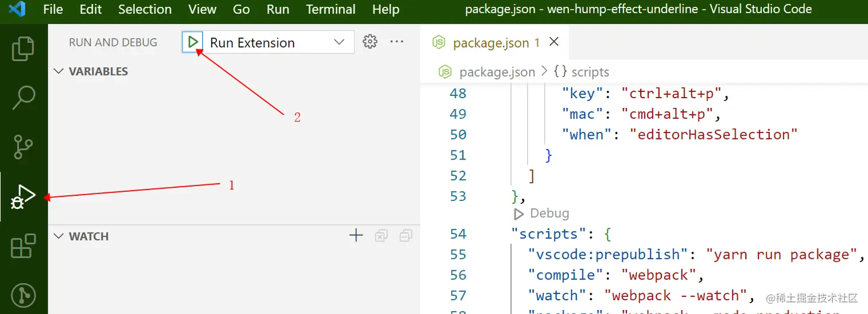Open the Extensions view
This screenshot has width=868, height=314.
tap(24, 246)
